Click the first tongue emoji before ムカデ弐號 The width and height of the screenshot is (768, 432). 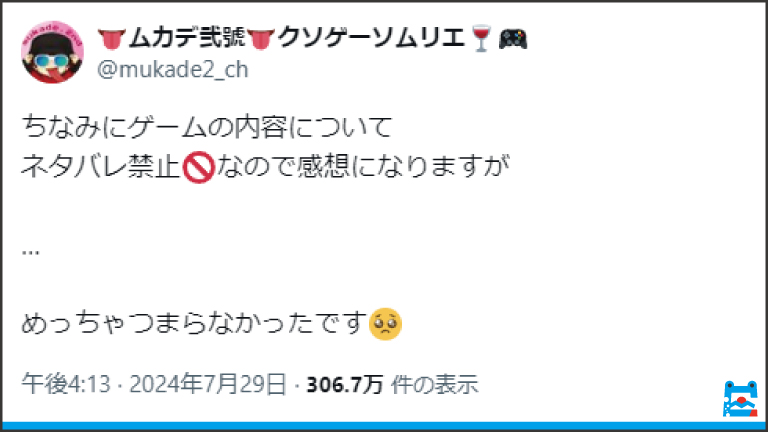coord(112,39)
